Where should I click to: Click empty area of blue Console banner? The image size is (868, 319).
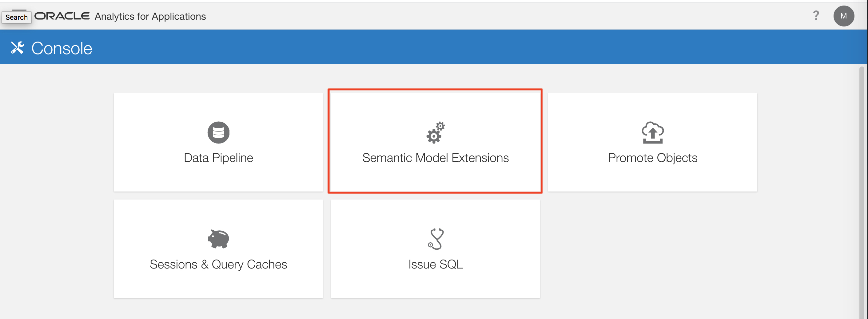coord(438,47)
